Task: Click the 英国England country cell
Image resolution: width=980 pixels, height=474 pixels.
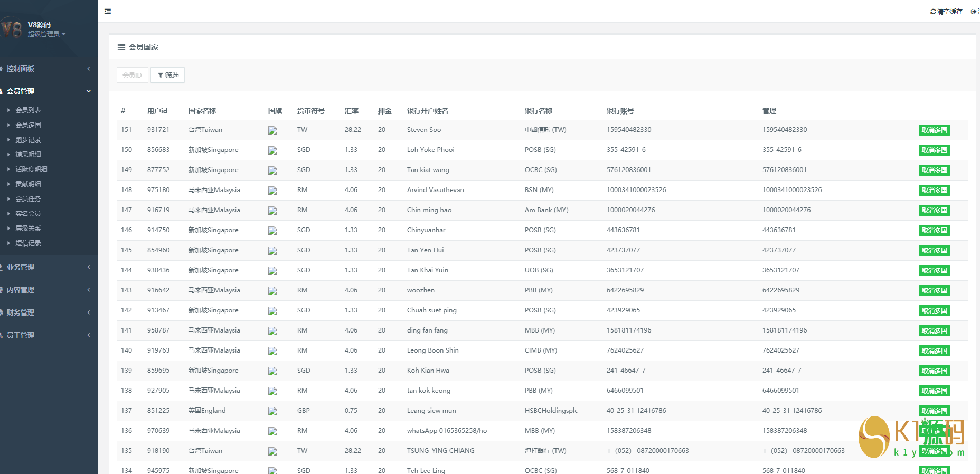Action: 207,411
